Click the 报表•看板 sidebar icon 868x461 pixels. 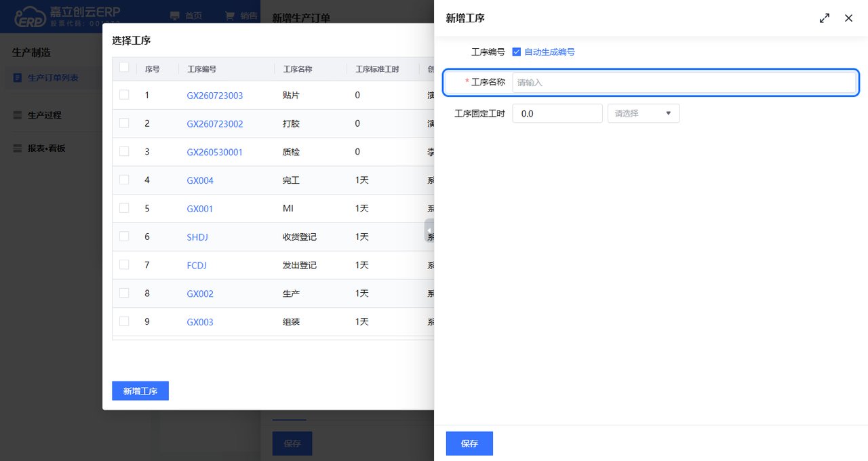click(x=18, y=148)
